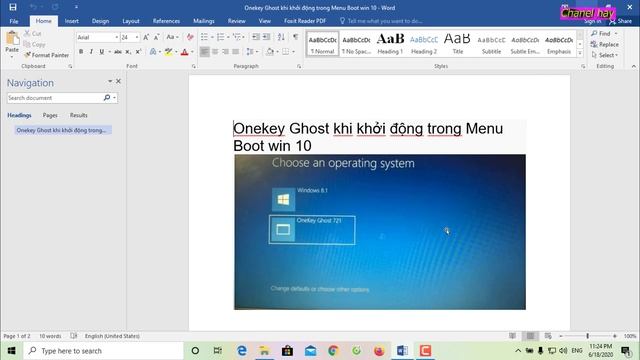Open Task View on the taskbar
The height and width of the screenshot is (360, 640).
point(218,351)
